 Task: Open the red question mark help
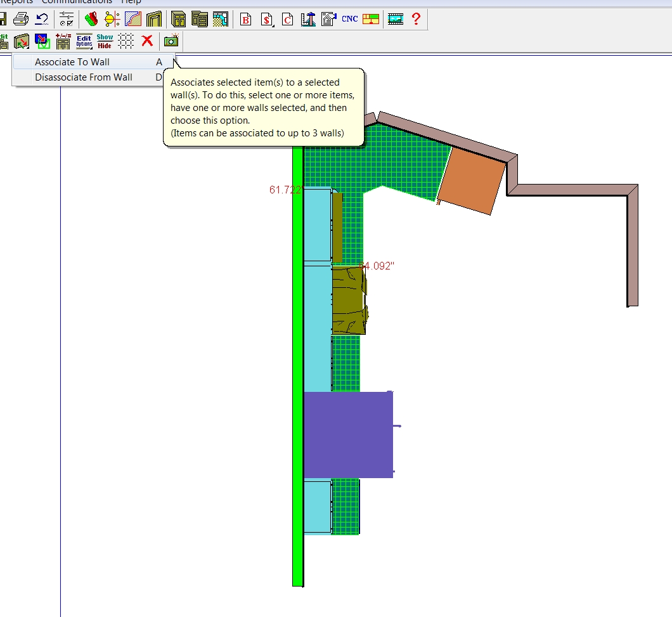pos(416,19)
